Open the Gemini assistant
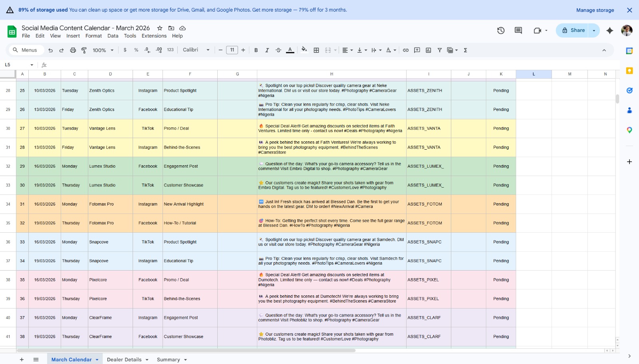Screen dimensions: 639x364 [610, 30]
